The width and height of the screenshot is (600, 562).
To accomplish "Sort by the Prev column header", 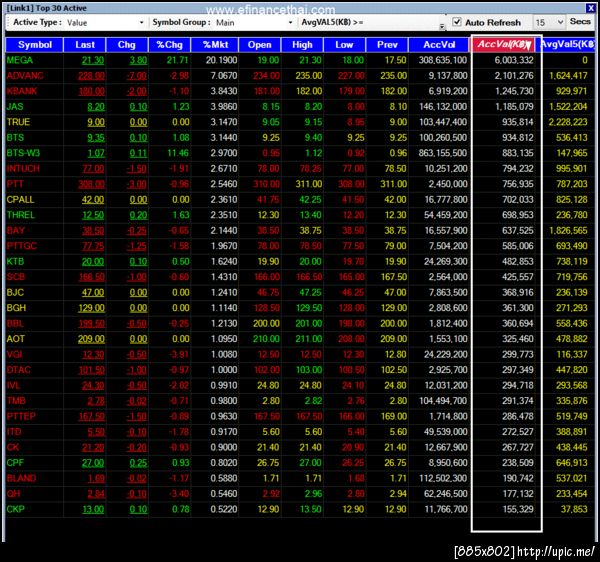I will pos(387,45).
